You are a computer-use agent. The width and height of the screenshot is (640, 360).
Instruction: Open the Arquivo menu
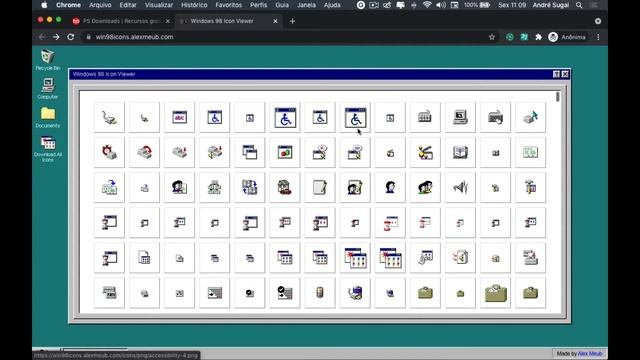click(100, 5)
